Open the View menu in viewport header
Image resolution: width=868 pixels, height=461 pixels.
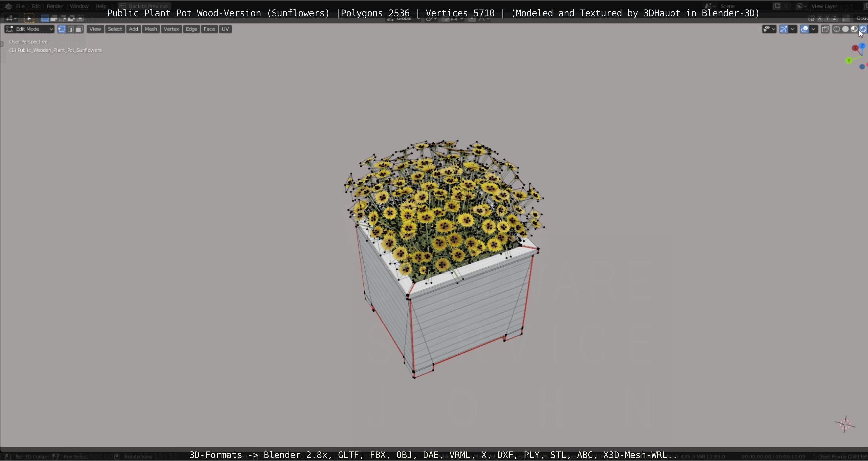(x=95, y=29)
